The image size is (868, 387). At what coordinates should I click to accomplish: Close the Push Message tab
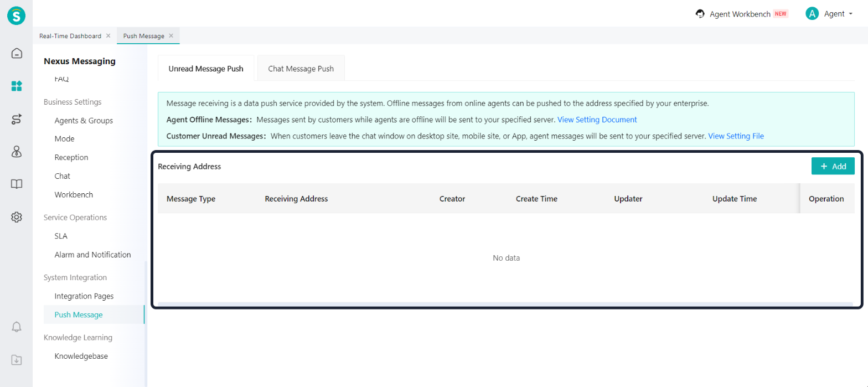[171, 35]
